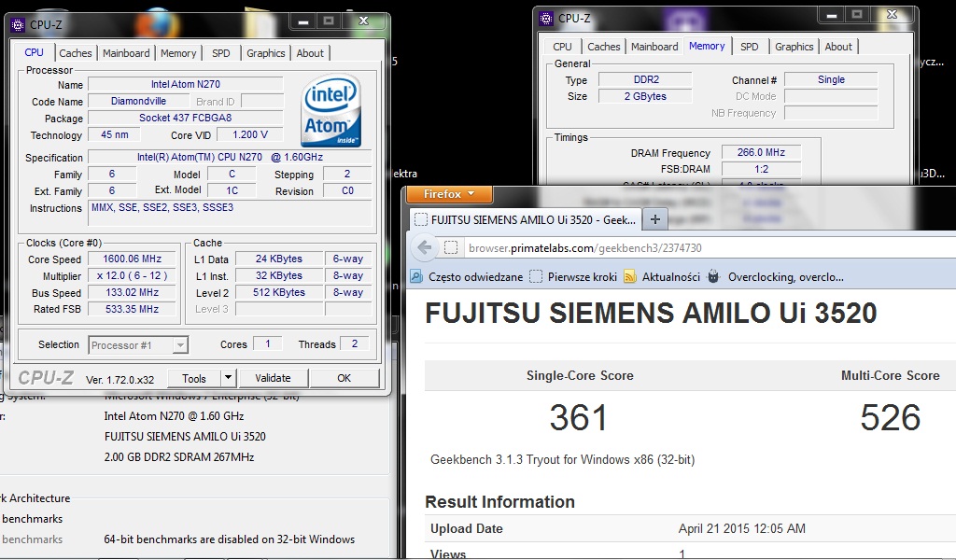
Task: Switch to the Caches tab in left CPU-Z window
Action: click(75, 53)
